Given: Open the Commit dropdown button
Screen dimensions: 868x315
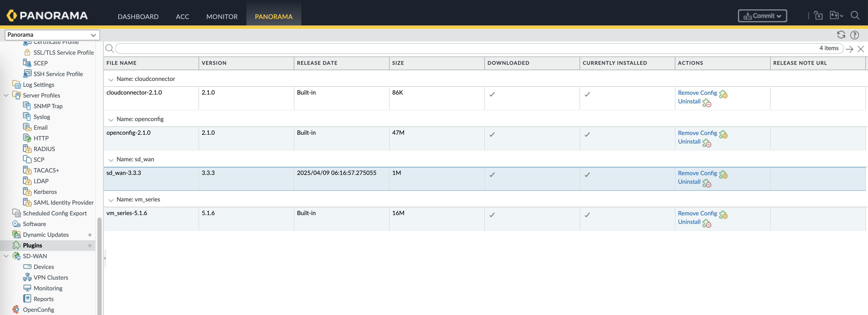Looking at the screenshot, I should (762, 16).
